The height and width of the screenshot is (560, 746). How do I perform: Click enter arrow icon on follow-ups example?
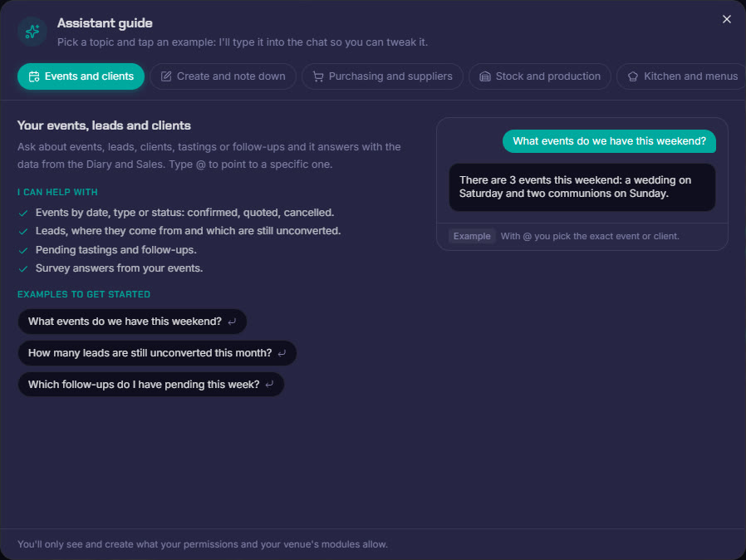269,385
